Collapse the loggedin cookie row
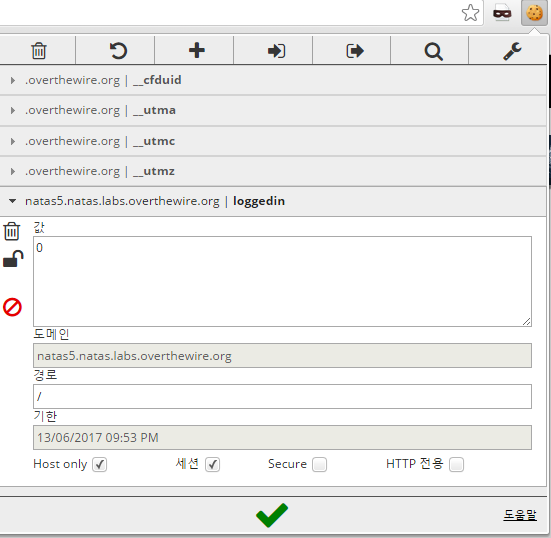This screenshot has width=551, height=538. coord(273,201)
